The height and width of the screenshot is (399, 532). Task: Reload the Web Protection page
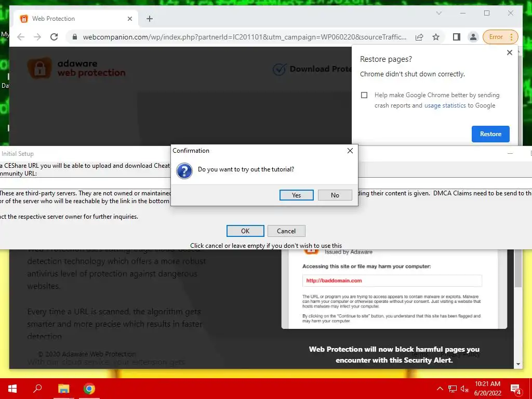pos(54,37)
